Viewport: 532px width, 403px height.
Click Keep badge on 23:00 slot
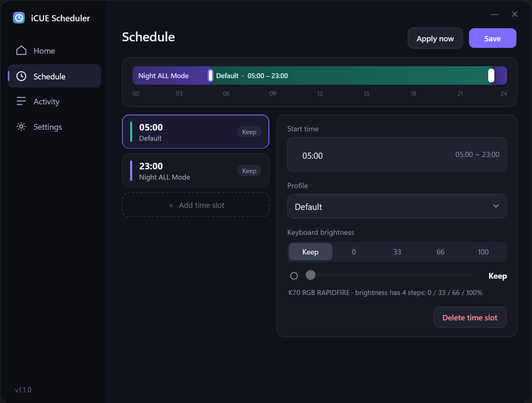pyautogui.click(x=249, y=171)
